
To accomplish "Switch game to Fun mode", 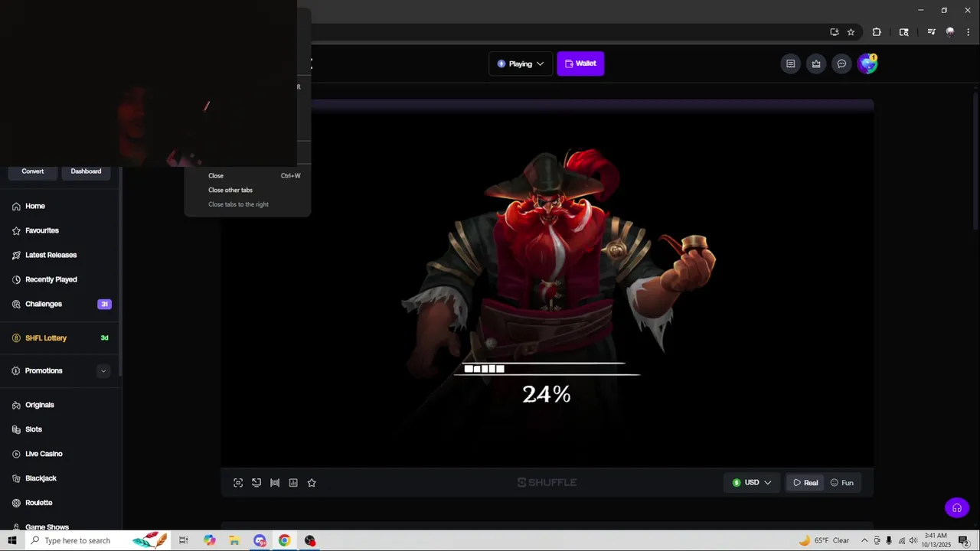I will [841, 483].
